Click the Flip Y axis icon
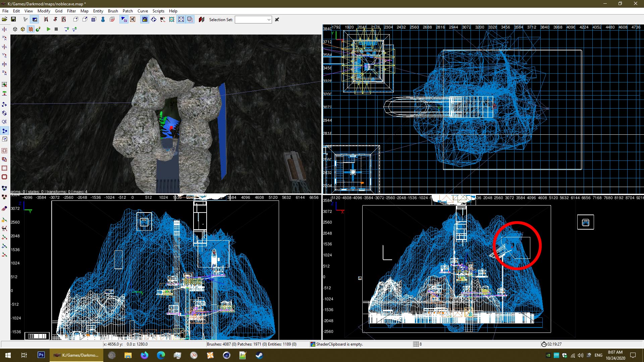644x362 pixels. 4,47
